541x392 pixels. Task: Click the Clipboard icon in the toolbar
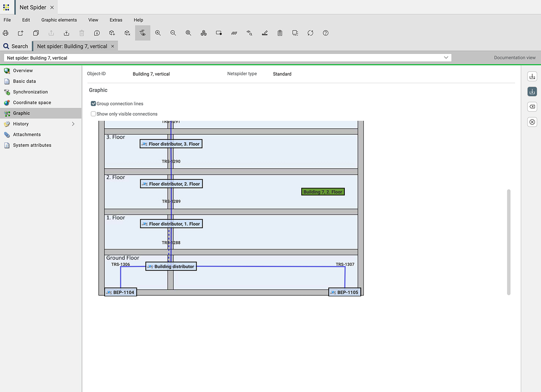[280, 33]
